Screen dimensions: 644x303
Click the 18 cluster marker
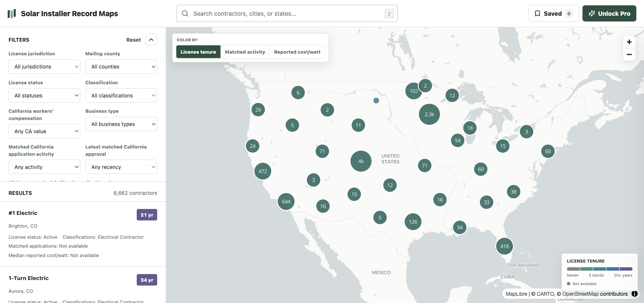coord(470,128)
